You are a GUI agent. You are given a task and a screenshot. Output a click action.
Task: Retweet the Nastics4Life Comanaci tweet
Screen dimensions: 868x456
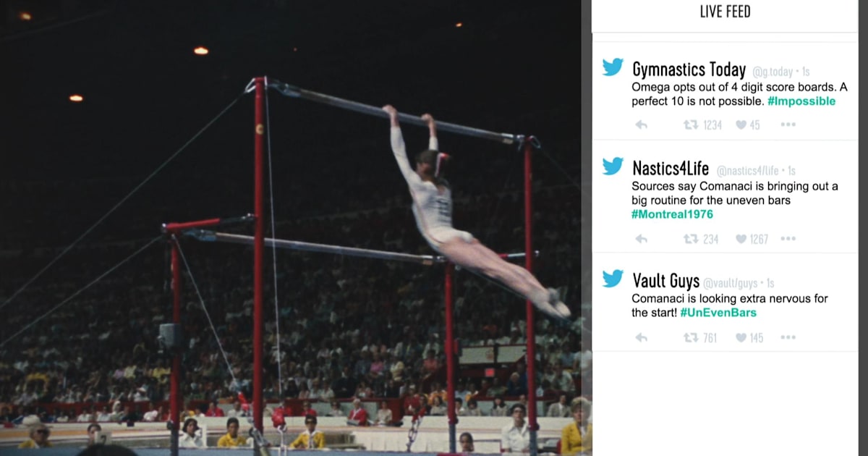click(x=691, y=239)
